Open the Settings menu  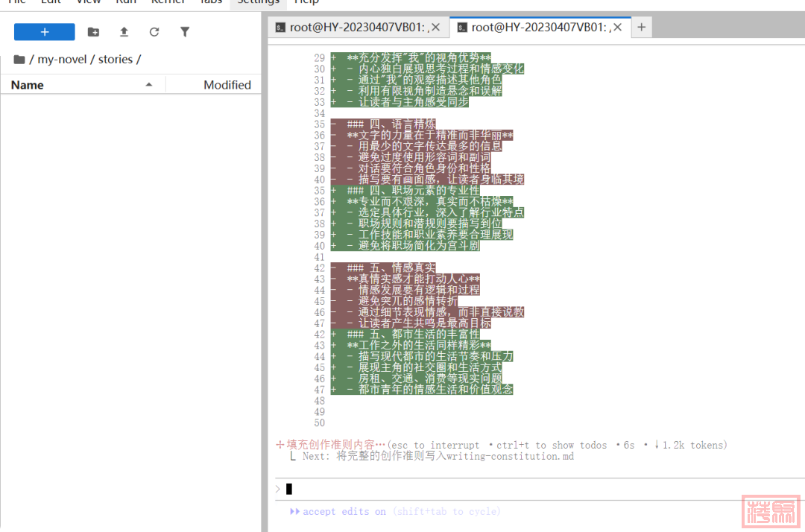258,2
